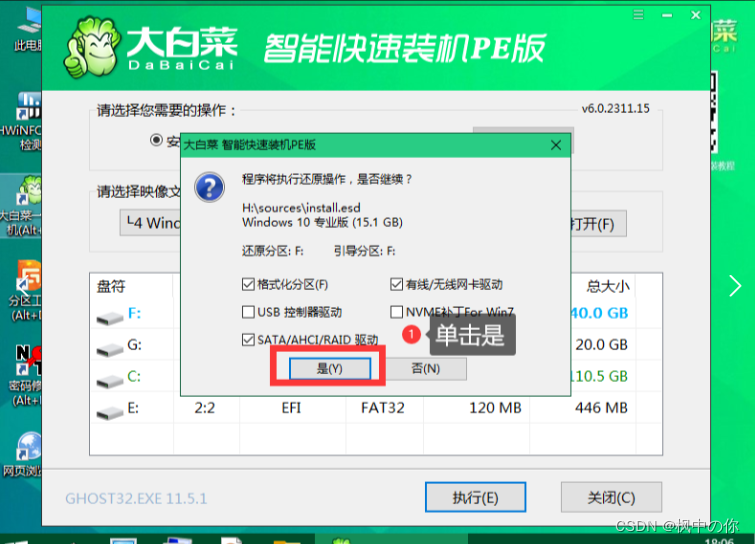
Task: Enable the USB 控制器驱动 checkbox
Action: tap(248, 312)
